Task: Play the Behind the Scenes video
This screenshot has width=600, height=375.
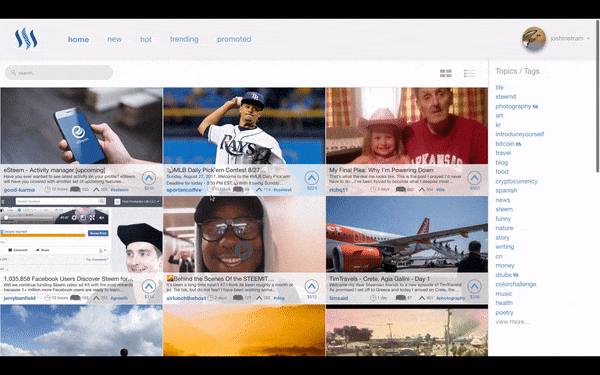Action: [243, 251]
